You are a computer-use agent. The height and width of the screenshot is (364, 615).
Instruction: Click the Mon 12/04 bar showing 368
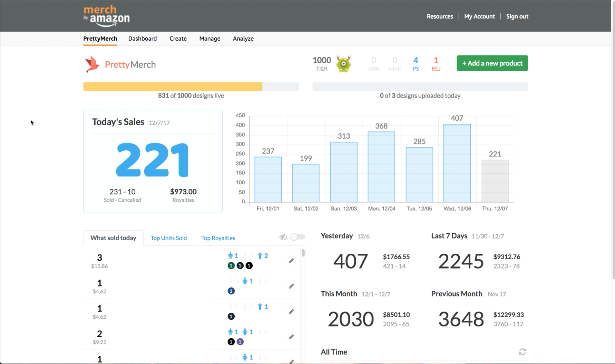(381, 167)
